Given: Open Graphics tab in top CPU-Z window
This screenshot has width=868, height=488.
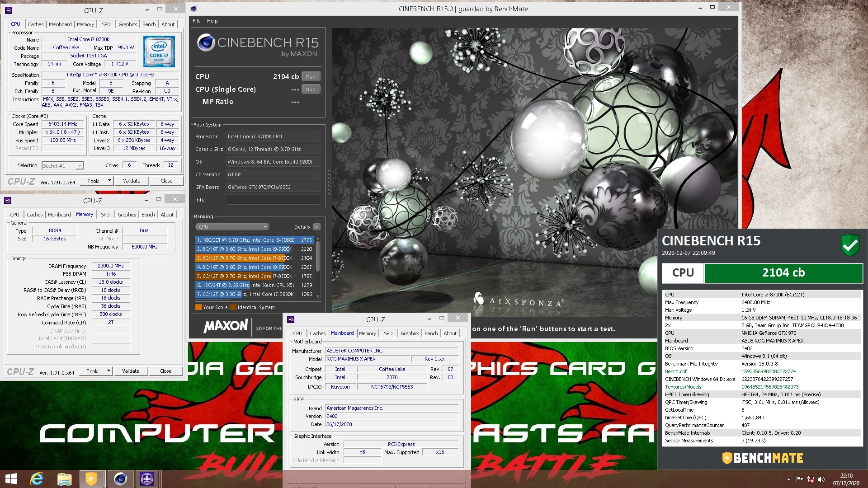Looking at the screenshot, I should [127, 24].
